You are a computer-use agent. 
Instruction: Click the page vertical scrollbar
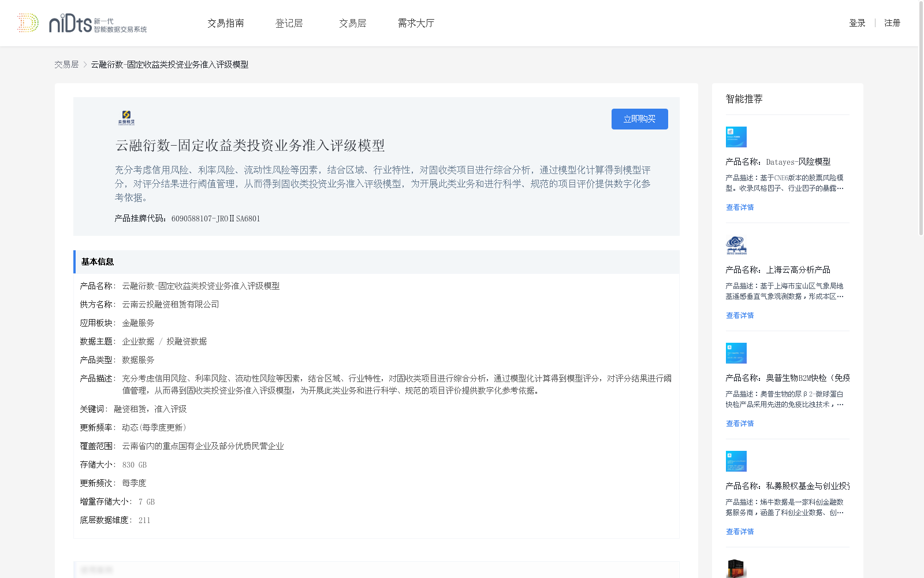(921, 118)
